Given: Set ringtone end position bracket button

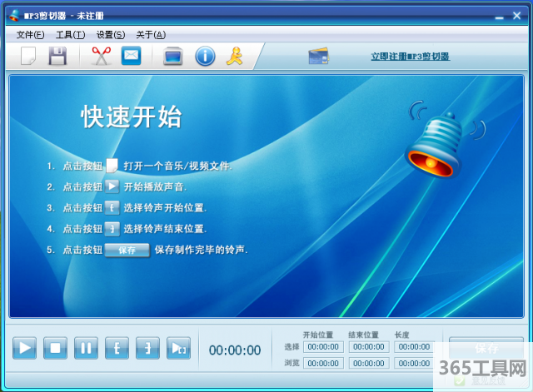Looking at the screenshot, I should 147,349.
